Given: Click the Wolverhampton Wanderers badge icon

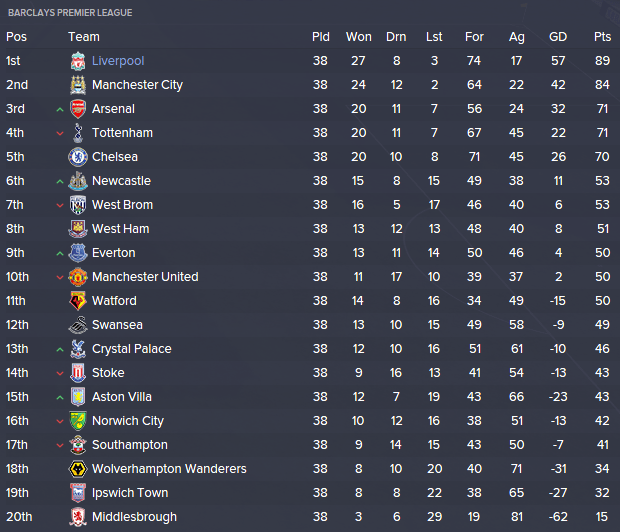Looking at the screenshot, I should point(78,469).
